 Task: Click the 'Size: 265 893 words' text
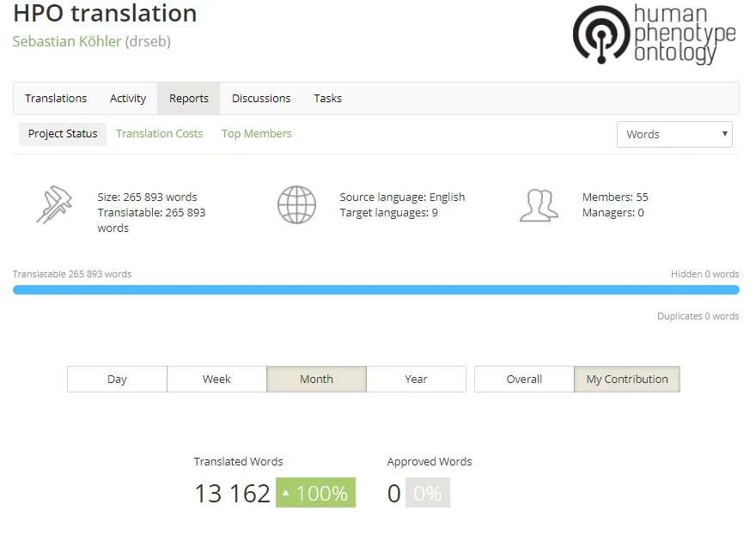147,198
